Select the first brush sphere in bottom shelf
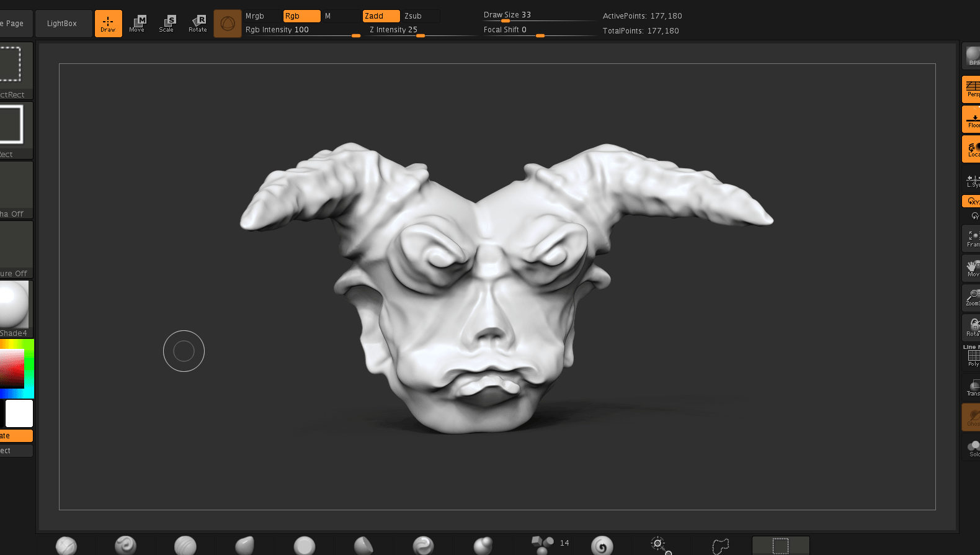 coord(66,546)
